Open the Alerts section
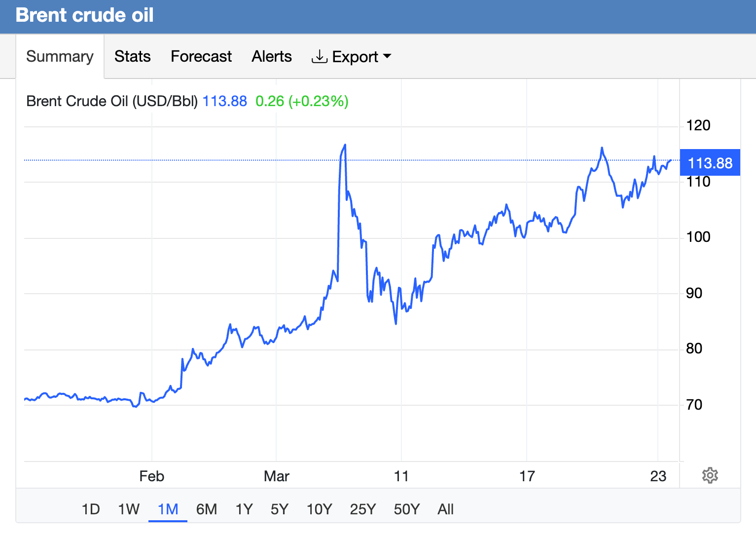 pos(271,56)
